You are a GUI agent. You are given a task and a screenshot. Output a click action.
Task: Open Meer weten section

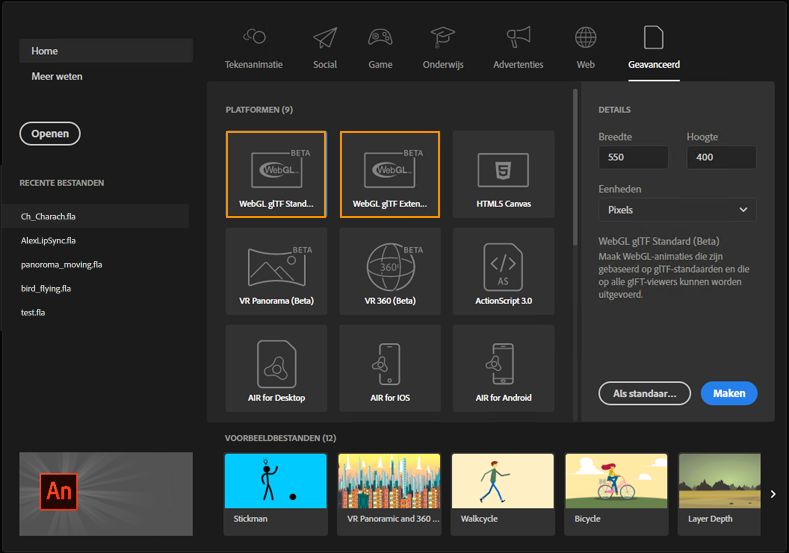pyautogui.click(x=57, y=76)
